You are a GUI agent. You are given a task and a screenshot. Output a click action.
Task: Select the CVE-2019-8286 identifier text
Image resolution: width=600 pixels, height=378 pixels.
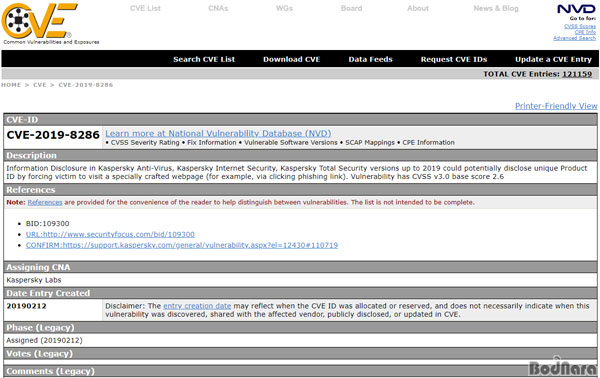53,135
